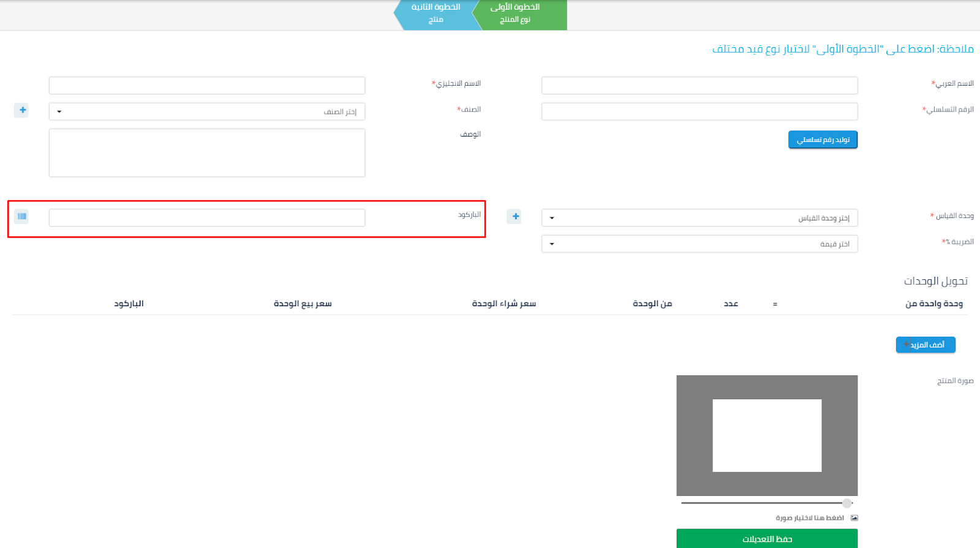Click the image zoom slider handle

click(x=846, y=503)
